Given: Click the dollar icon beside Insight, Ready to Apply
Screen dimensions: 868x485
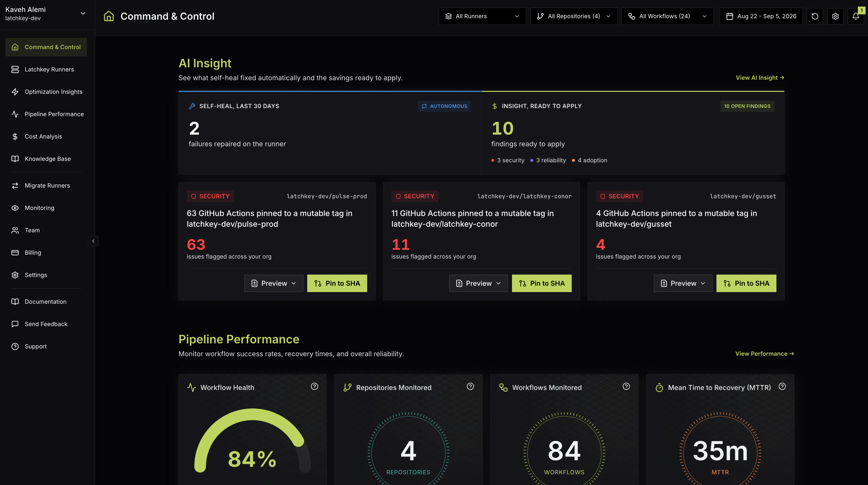Looking at the screenshot, I should click(495, 106).
